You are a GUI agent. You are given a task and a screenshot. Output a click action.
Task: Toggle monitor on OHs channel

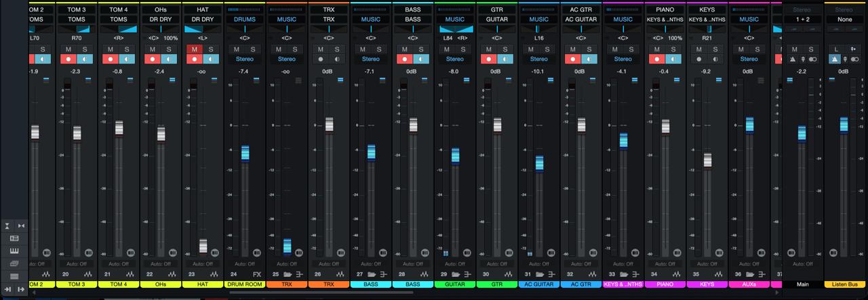169,59
